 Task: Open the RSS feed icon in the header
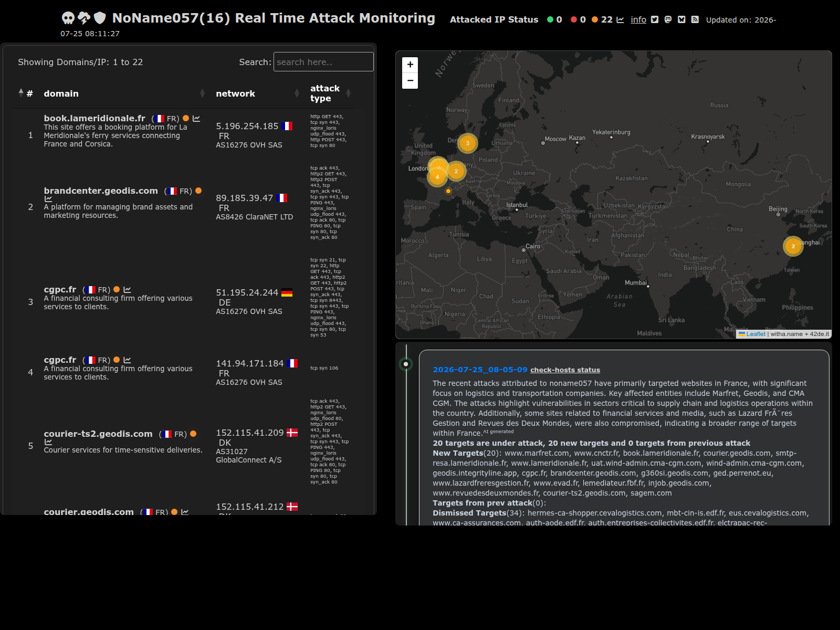695,19
